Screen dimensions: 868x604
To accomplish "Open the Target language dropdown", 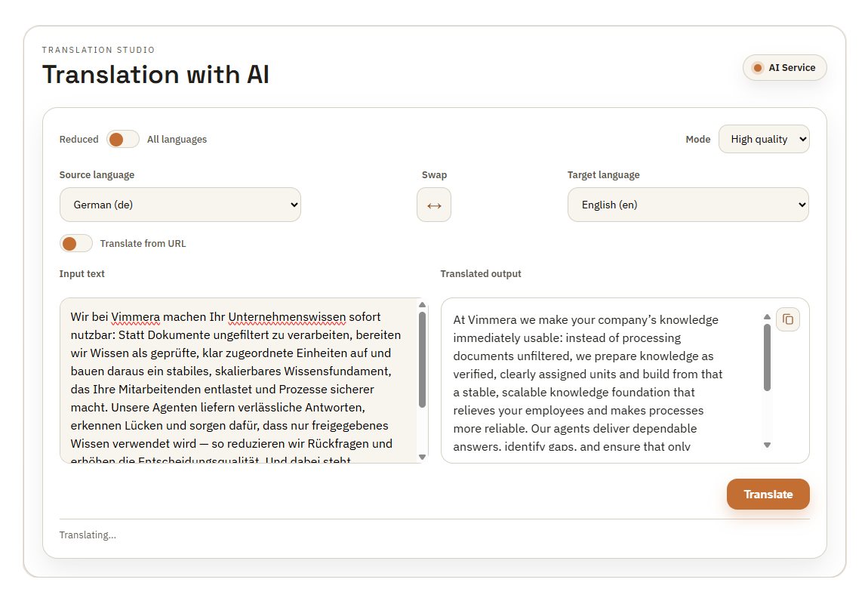I will point(688,205).
